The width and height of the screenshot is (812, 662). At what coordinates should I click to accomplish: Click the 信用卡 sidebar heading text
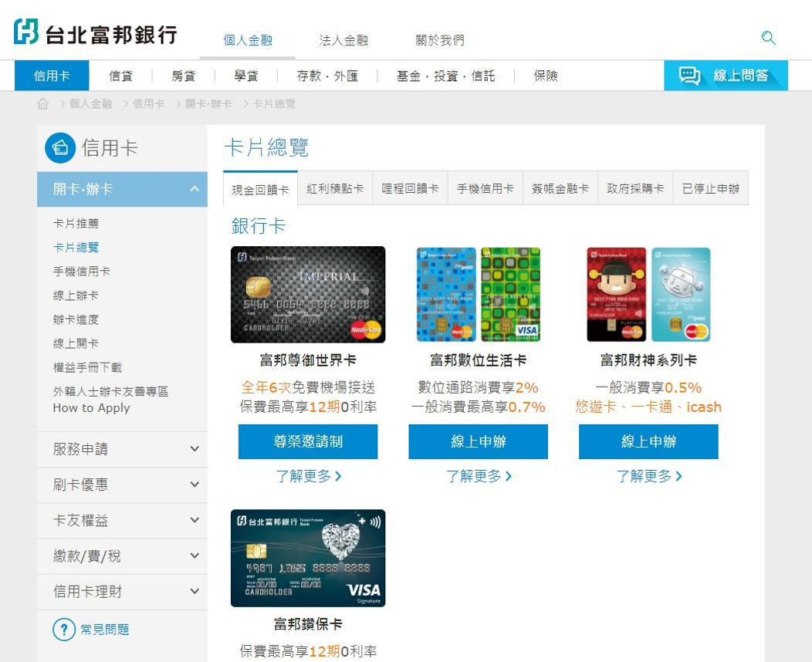tap(110, 148)
